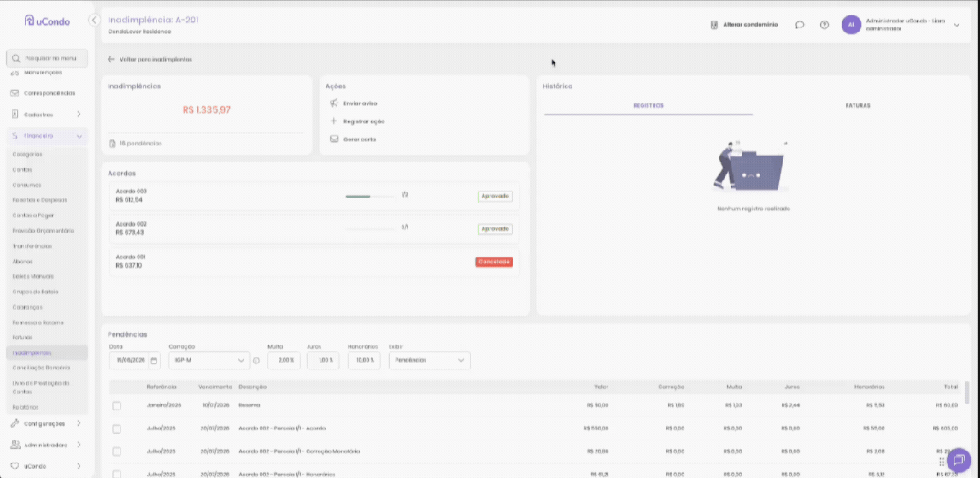Click the drag dots beside chat widget

[x=942, y=462]
